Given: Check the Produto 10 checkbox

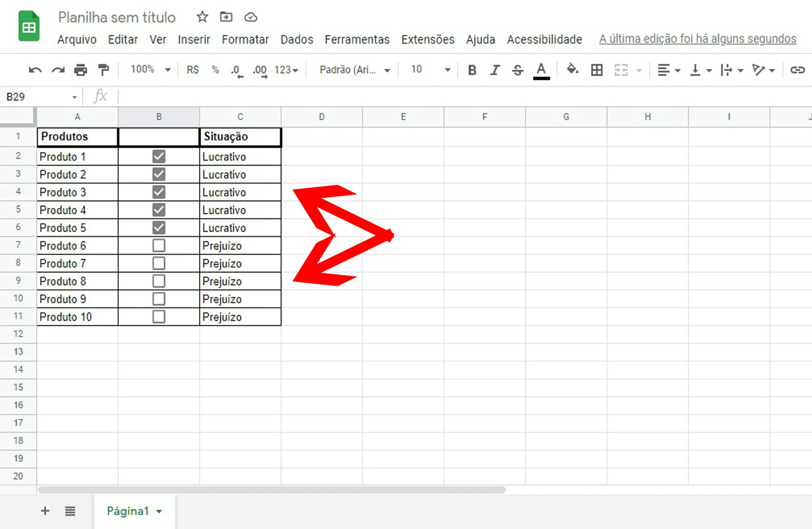Looking at the screenshot, I should tap(159, 317).
